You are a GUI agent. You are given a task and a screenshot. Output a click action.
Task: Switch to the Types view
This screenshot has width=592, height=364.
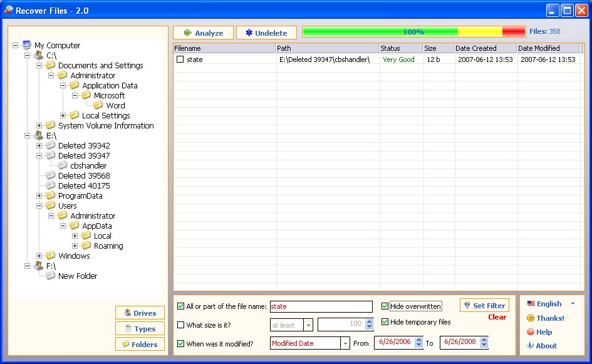[140, 329]
